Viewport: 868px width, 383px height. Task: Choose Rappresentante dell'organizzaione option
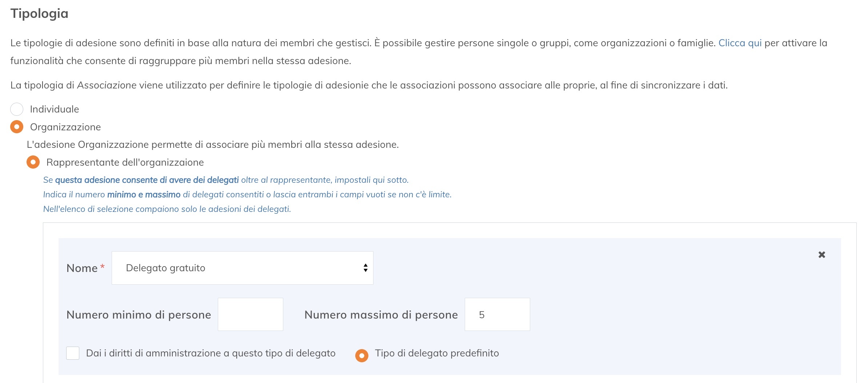coord(34,162)
